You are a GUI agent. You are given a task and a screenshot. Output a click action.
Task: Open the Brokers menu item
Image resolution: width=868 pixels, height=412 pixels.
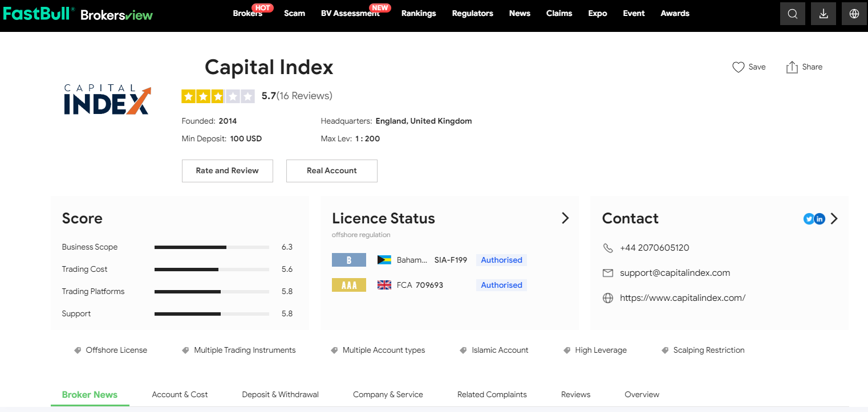pos(247,14)
